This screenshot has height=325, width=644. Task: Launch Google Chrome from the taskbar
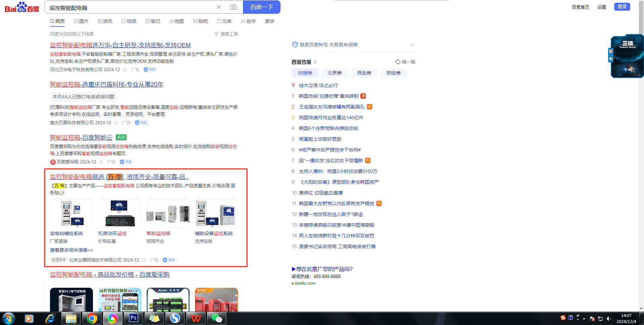click(92, 318)
